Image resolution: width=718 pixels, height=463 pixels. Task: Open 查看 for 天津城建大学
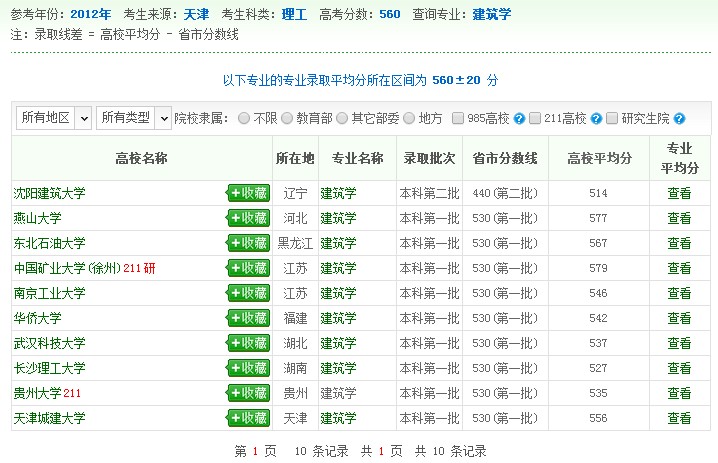[679, 418]
